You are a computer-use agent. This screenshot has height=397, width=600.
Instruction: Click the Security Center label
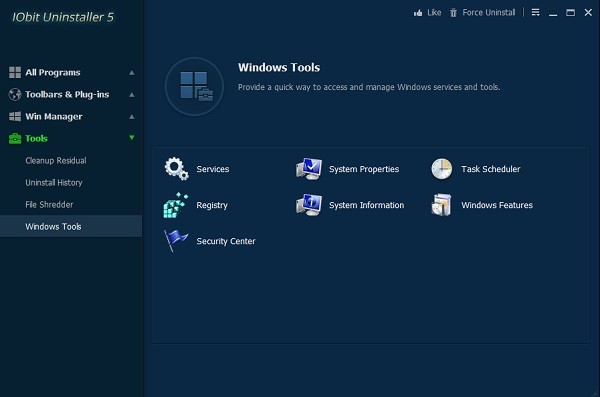(226, 241)
